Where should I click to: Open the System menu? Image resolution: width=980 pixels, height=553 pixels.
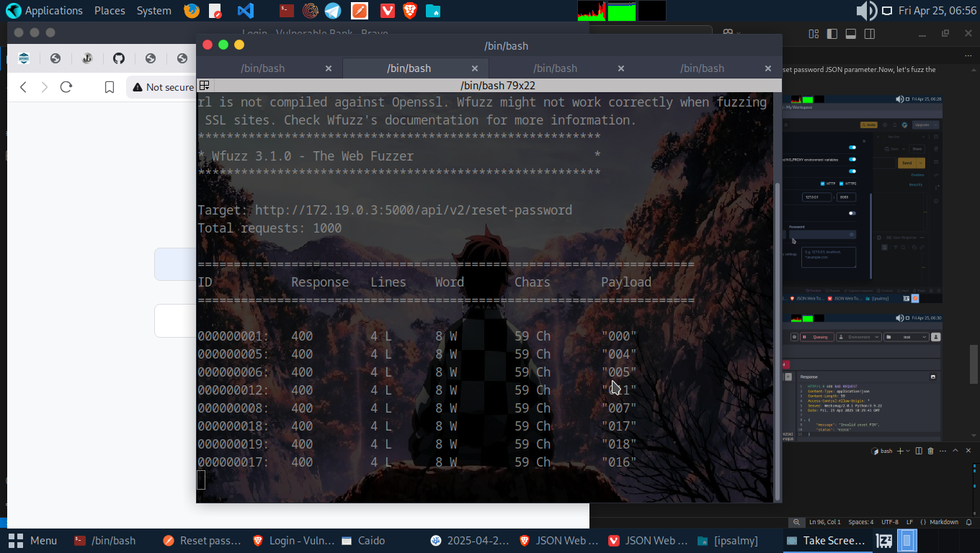(x=153, y=11)
